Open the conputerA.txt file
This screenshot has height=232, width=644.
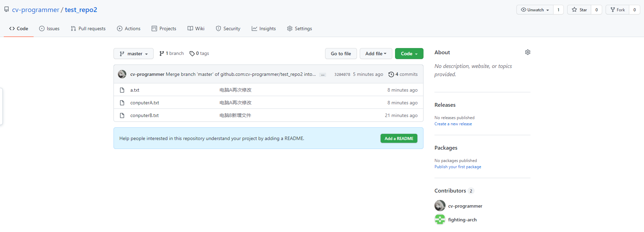click(x=144, y=103)
